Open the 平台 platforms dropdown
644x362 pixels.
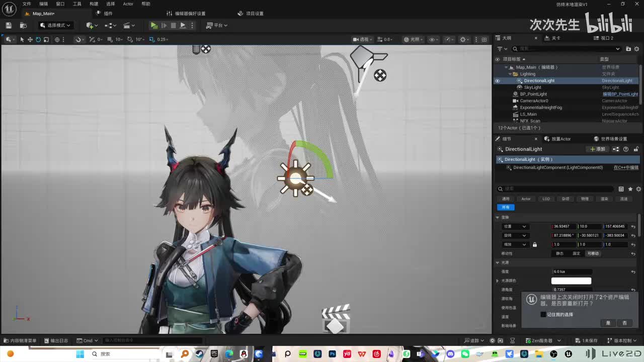click(217, 25)
